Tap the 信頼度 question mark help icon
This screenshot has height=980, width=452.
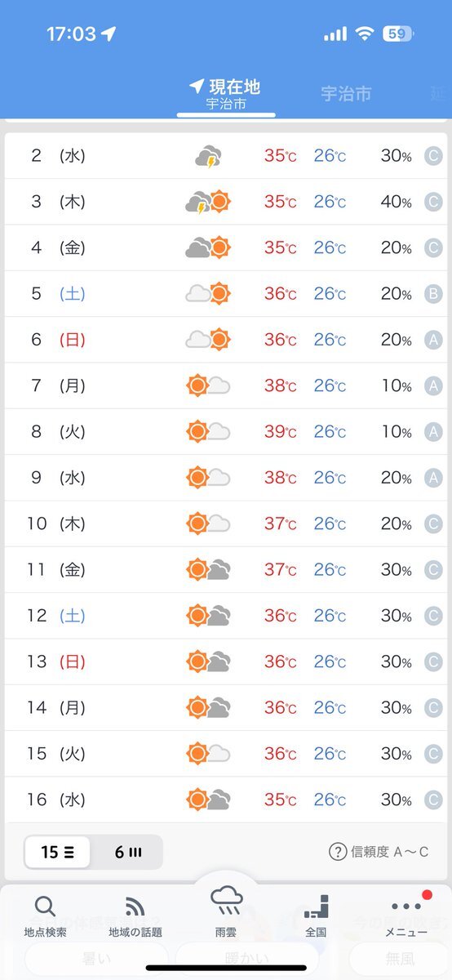pyautogui.click(x=338, y=852)
